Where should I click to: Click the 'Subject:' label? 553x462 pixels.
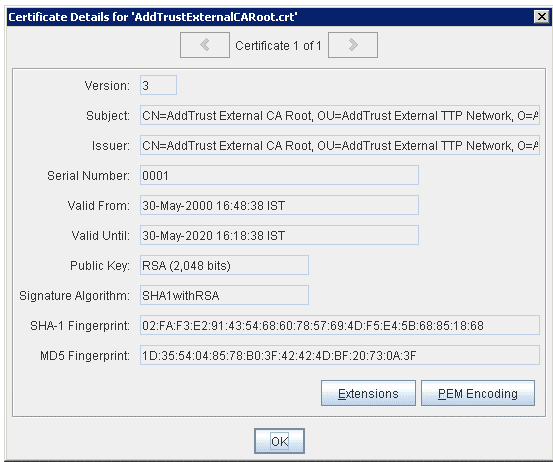[108, 116]
